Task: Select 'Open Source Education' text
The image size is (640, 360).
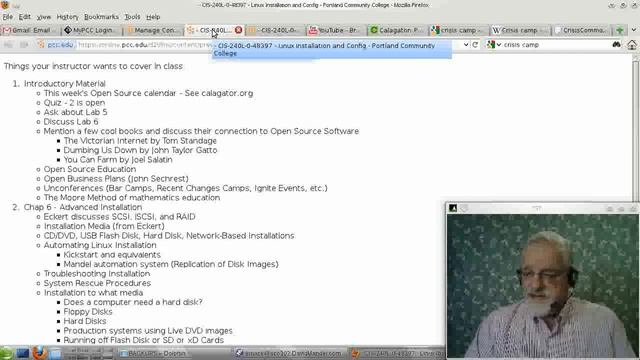Action: coord(90,169)
